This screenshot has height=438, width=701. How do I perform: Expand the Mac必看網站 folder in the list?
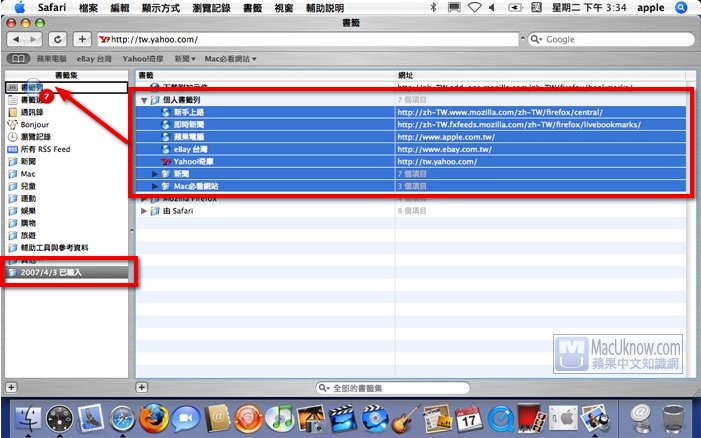point(155,186)
